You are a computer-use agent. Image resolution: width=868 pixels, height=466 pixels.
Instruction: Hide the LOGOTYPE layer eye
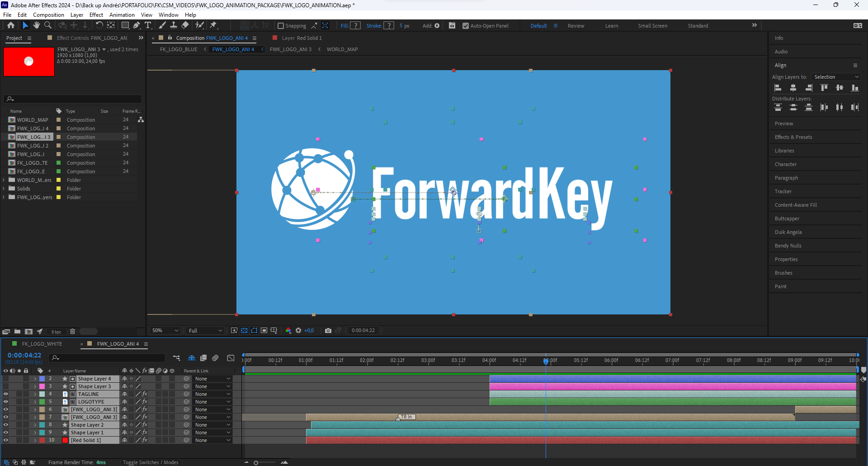tap(5, 402)
